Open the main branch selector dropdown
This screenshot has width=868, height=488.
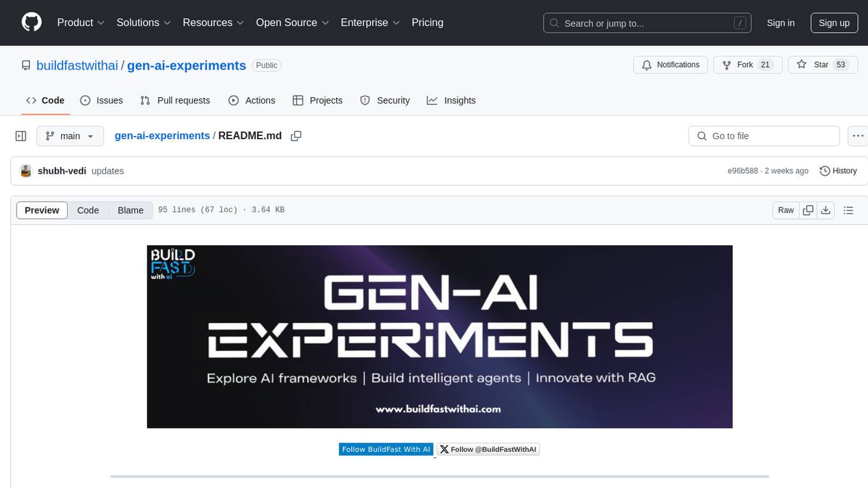70,136
